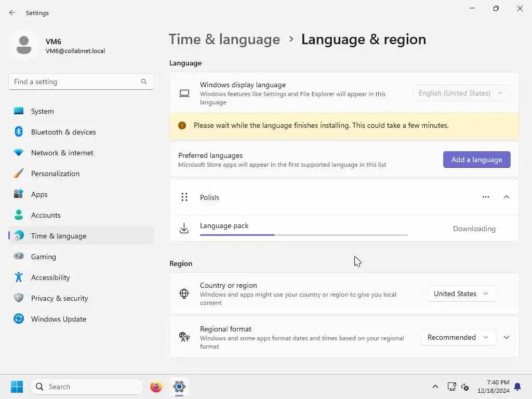Navigate to Time & language breadcrumb
The height and width of the screenshot is (399, 532).
tap(224, 39)
